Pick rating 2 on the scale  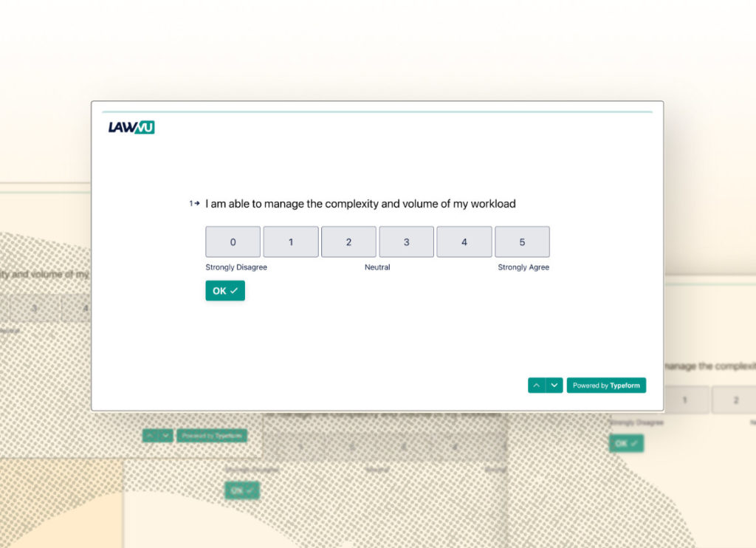tap(348, 242)
